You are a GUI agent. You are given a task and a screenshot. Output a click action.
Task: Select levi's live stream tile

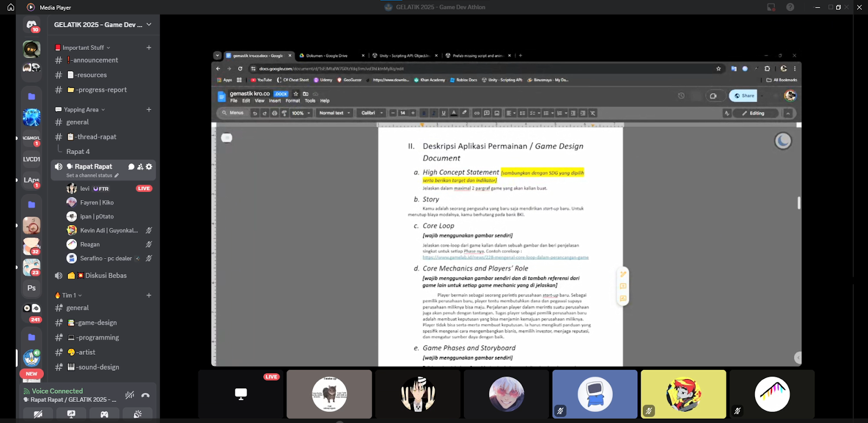click(x=241, y=394)
